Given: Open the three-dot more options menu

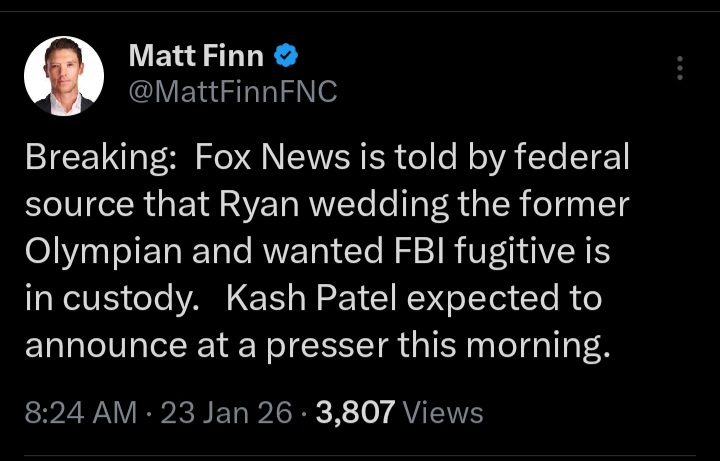Looking at the screenshot, I should (x=680, y=68).
